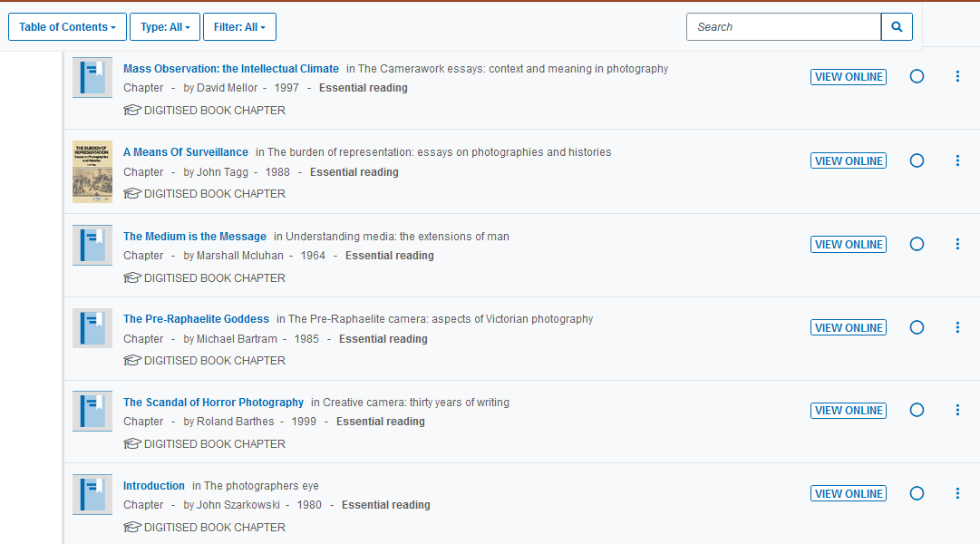The height and width of the screenshot is (544, 980).
Task: Click the Burden of Representation book cover thumbnail
Action: click(92, 171)
